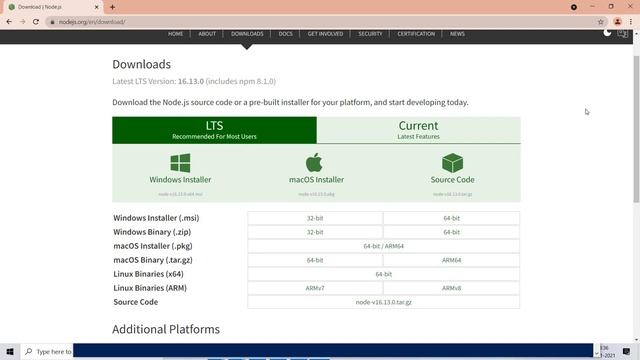Viewport: 640px width, 360px height.
Task: Open GET INVOLVED in the navigation
Action: point(325,34)
